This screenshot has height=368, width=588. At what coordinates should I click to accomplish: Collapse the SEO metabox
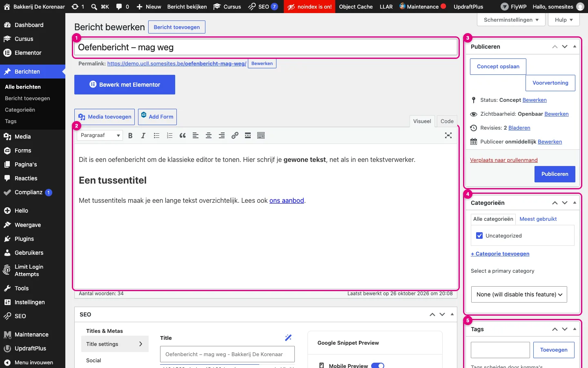tap(452, 314)
